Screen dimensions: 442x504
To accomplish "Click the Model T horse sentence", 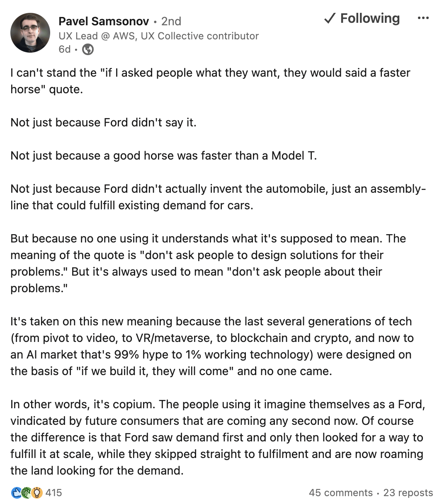I will tap(164, 155).
